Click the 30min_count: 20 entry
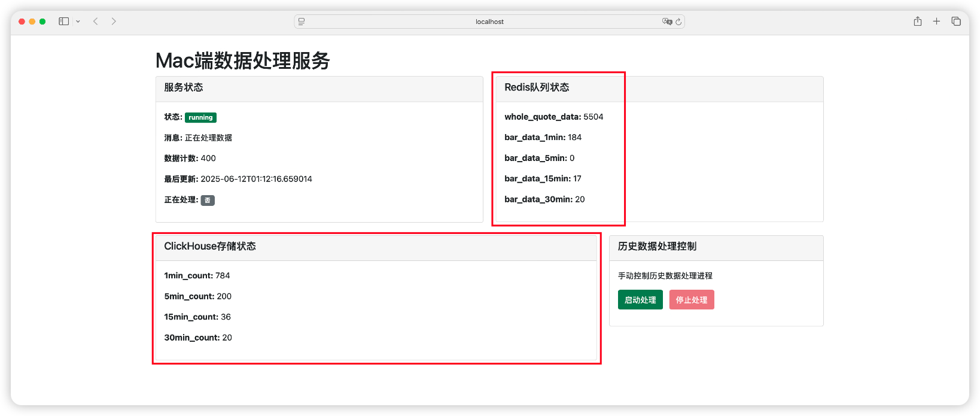 tap(198, 338)
